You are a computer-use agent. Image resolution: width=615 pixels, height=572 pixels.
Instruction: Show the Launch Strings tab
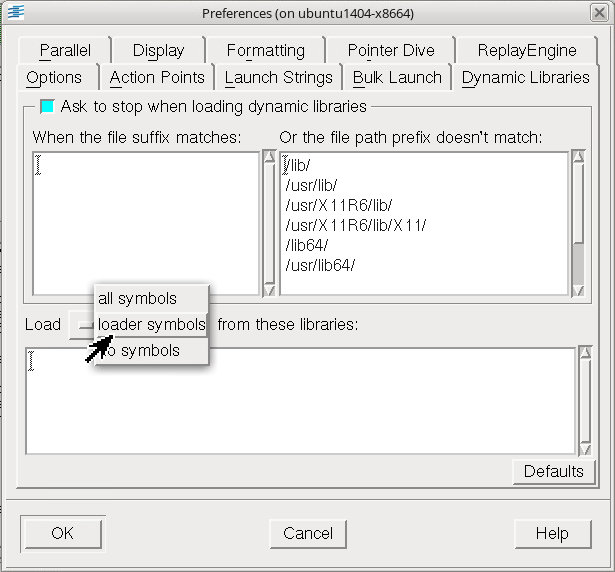tap(278, 77)
